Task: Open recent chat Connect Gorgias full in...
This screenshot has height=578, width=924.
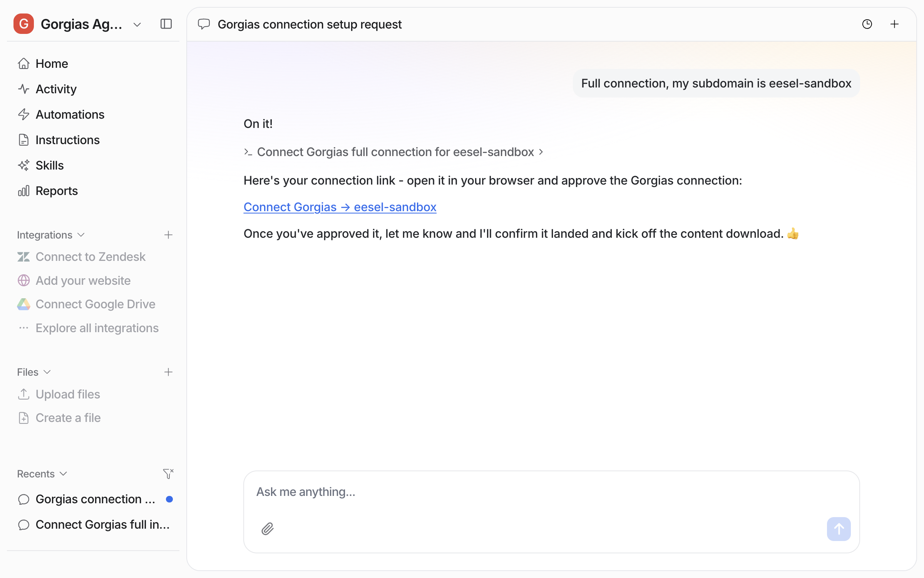Action: [x=93, y=524]
